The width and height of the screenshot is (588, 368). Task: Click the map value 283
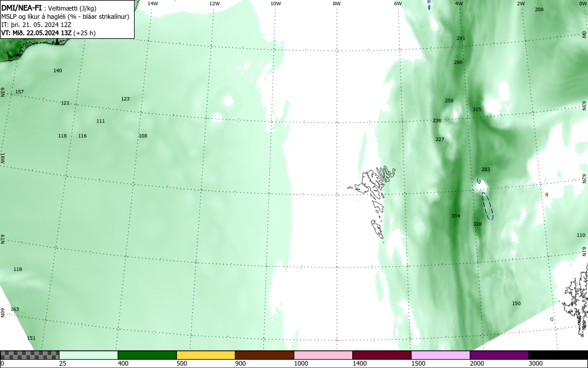[x=485, y=169]
